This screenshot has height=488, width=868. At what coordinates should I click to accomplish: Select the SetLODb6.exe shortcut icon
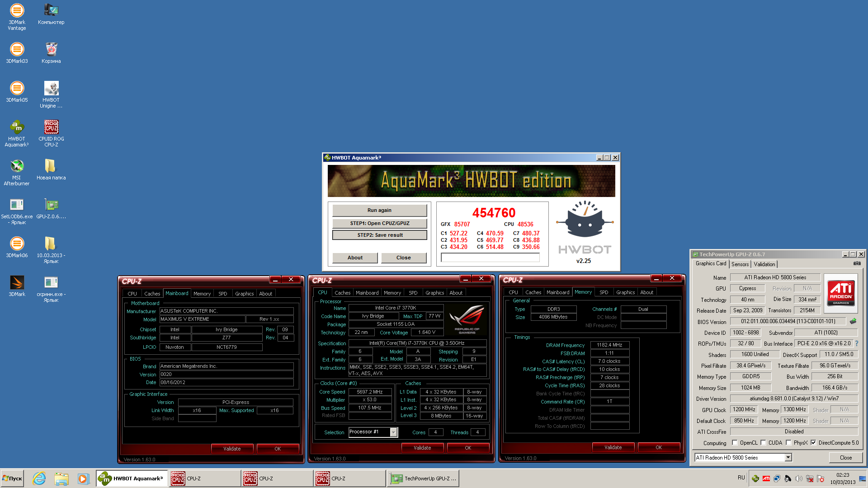pyautogui.click(x=17, y=211)
